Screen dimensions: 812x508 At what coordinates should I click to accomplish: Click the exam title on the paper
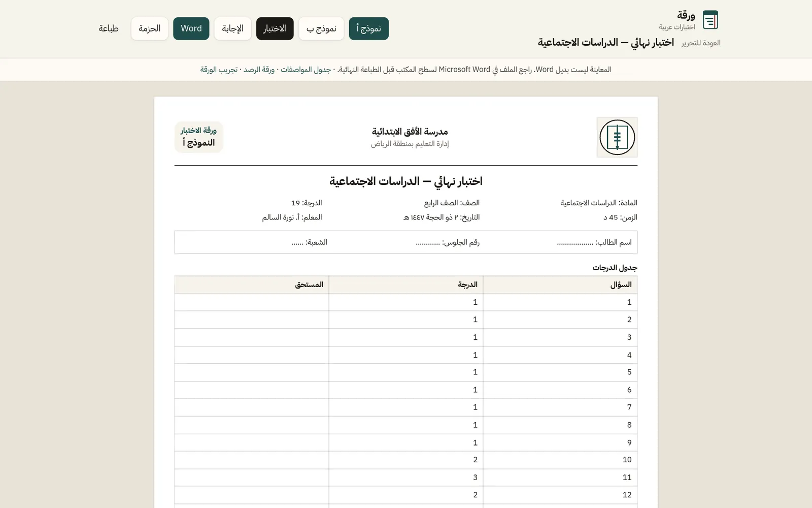[x=406, y=181]
